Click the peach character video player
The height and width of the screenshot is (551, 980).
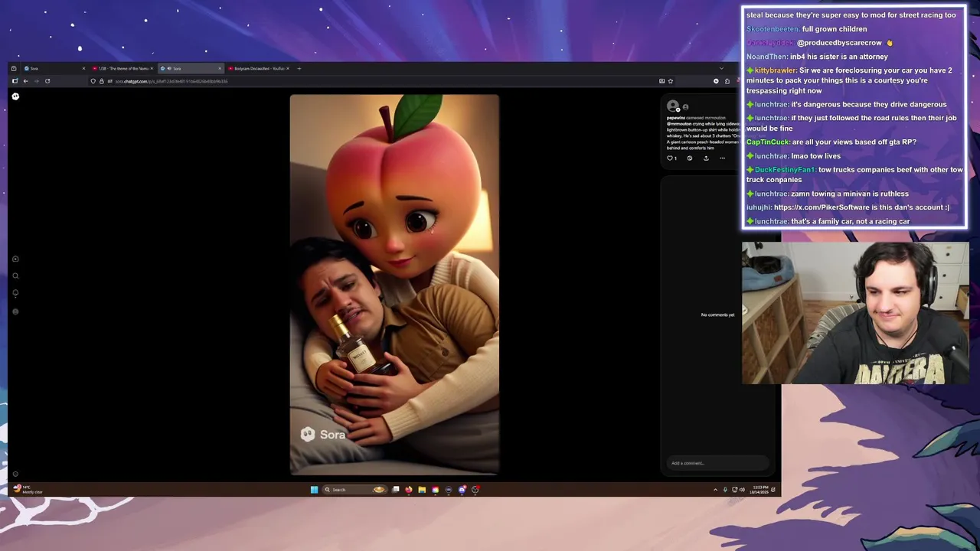click(394, 285)
